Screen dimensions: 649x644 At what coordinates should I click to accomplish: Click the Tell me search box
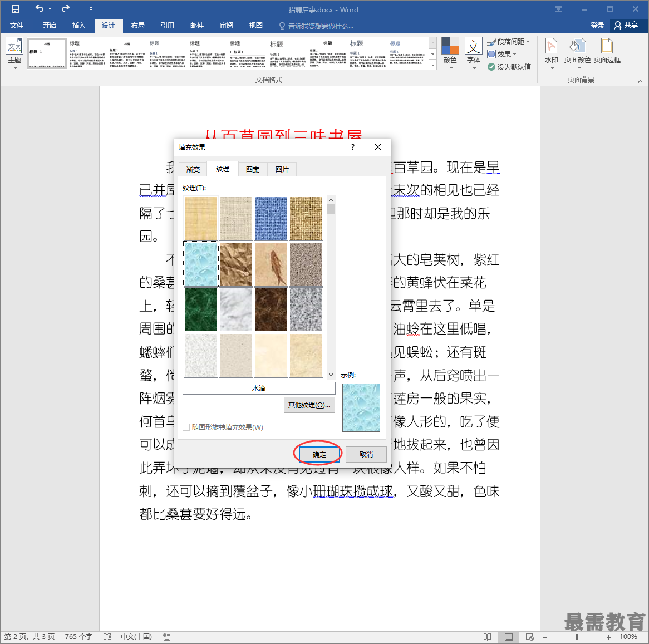317,26
